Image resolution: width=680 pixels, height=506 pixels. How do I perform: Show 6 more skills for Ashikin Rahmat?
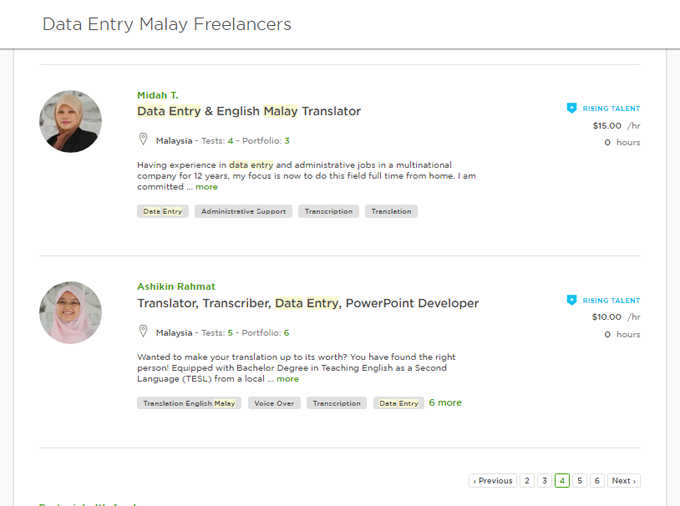(x=445, y=403)
